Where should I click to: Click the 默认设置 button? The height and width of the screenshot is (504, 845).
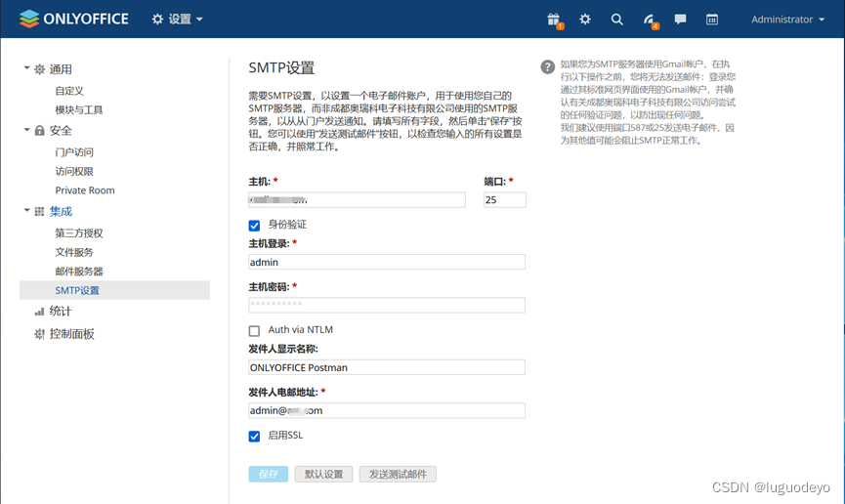click(x=323, y=475)
